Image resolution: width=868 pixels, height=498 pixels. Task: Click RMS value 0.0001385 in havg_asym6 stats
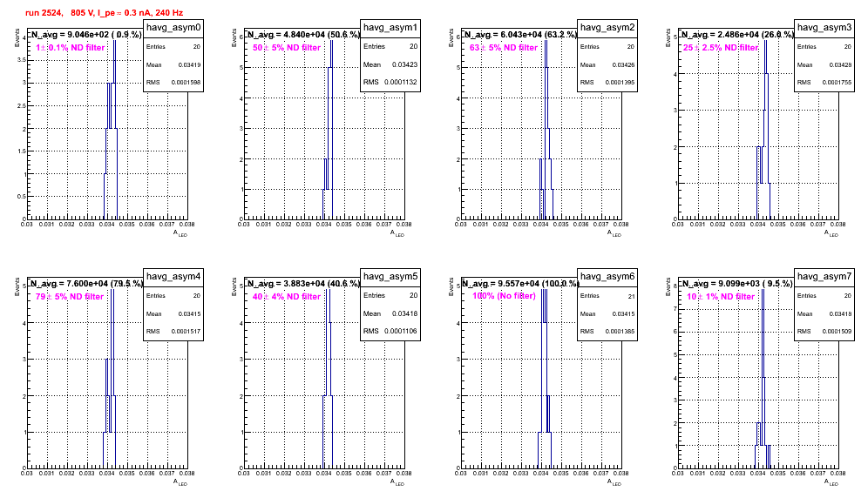[x=620, y=332]
